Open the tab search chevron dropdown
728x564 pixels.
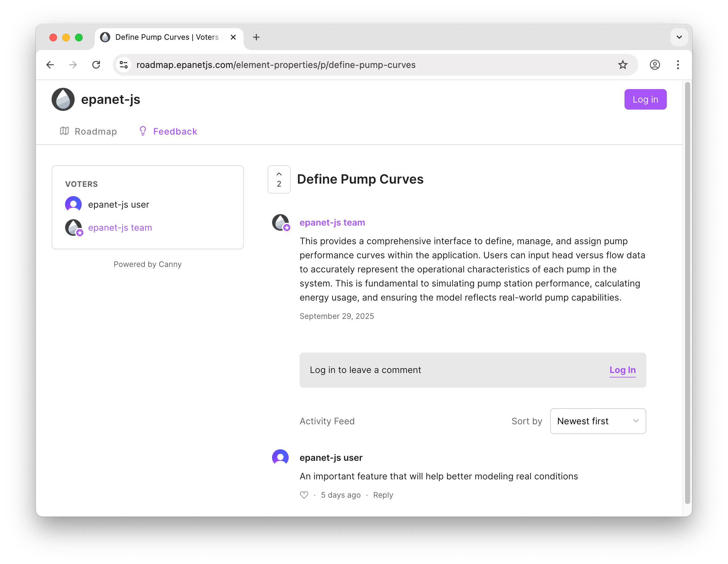tap(679, 37)
